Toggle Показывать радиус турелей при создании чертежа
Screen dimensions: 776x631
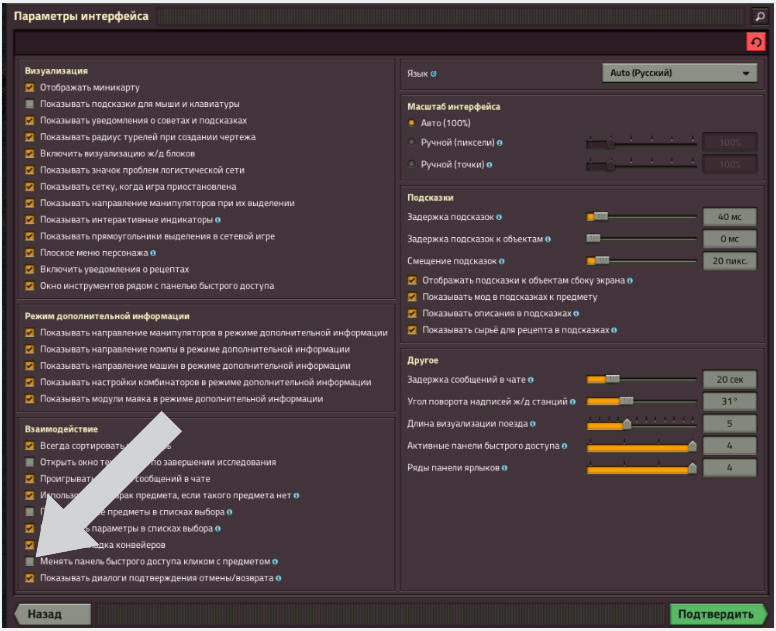tap(30, 137)
